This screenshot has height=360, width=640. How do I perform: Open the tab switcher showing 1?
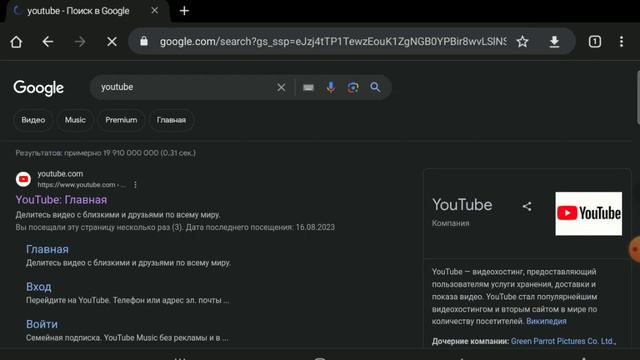tap(595, 42)
